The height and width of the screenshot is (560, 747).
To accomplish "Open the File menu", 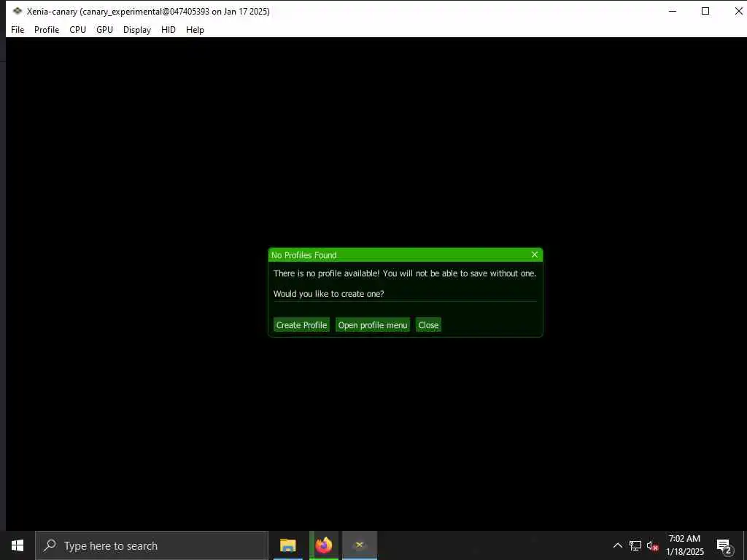I will (18, 29).
